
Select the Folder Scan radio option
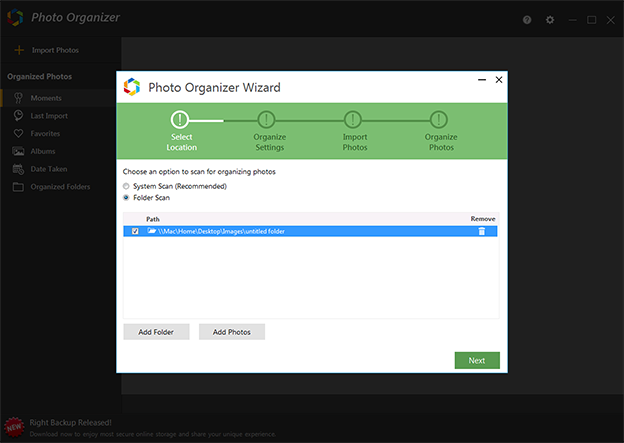[x=126, y=198]
